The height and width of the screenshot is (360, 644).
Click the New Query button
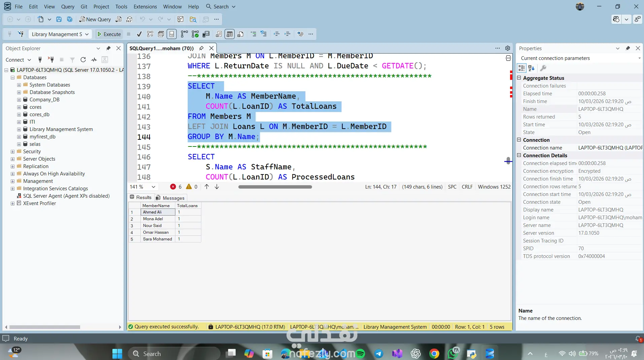(x=95, y=19)
